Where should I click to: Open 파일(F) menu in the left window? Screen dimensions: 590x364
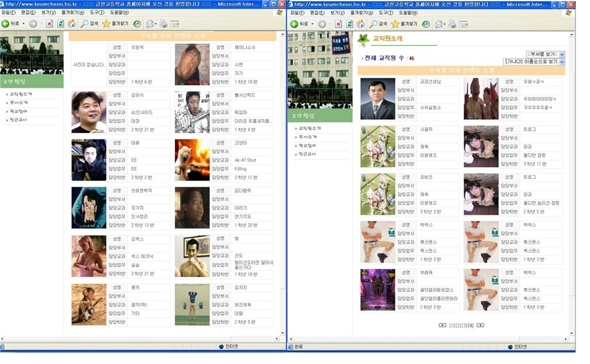click(9, 12)
